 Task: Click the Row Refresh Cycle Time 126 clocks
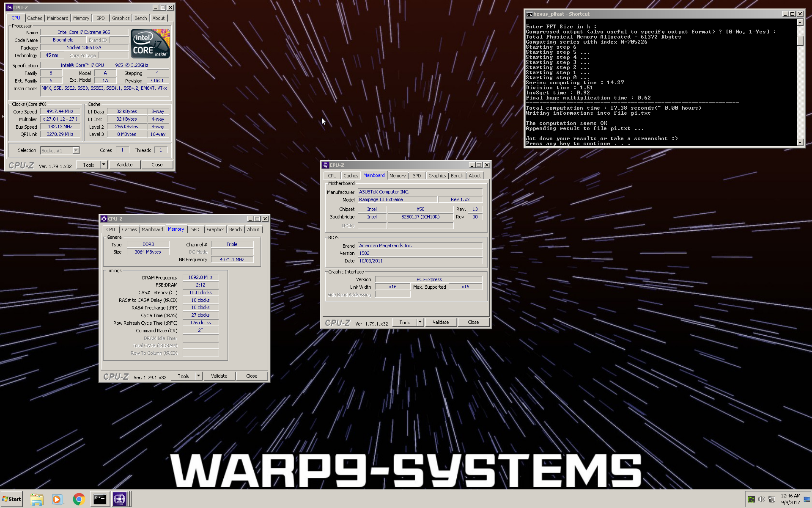[x=200, y=323]
